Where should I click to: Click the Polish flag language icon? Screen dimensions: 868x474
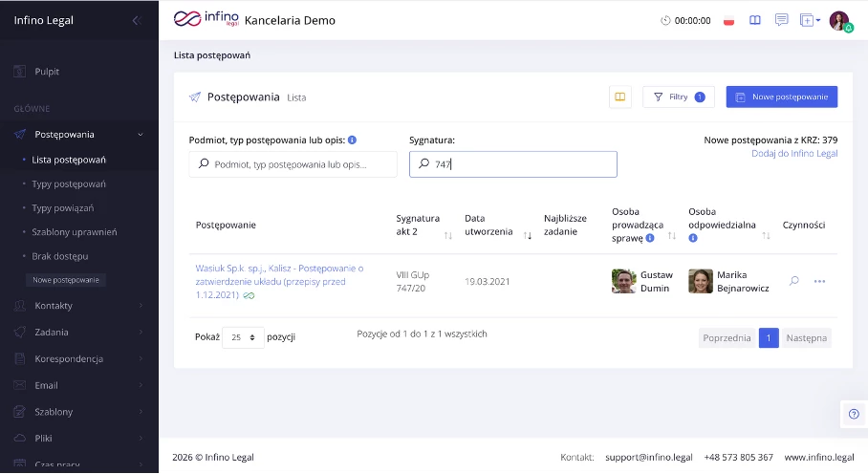tap(728, 20)
